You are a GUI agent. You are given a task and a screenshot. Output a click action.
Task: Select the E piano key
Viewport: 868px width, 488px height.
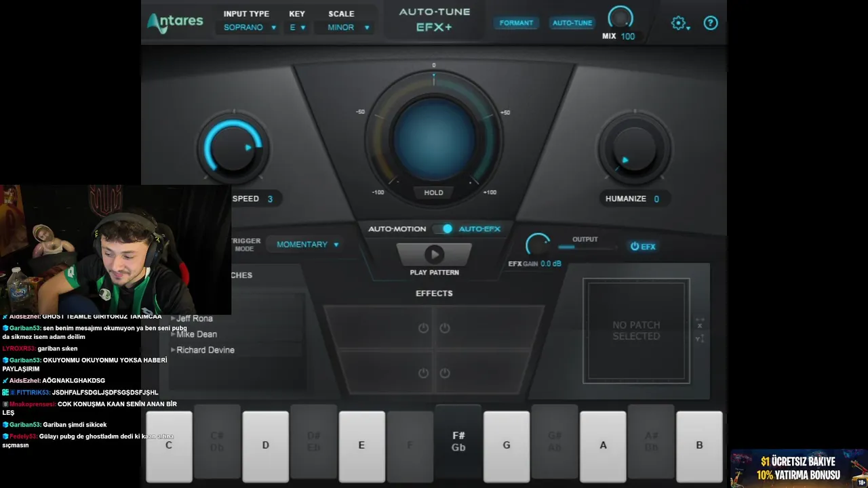[361, 445]
